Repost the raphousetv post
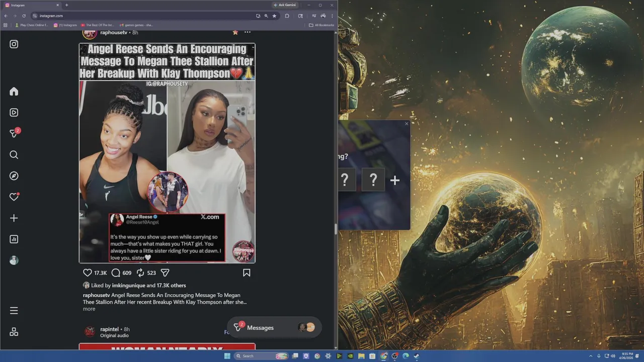The height and width of the screenshot is (362, 644). pos(140,273)
